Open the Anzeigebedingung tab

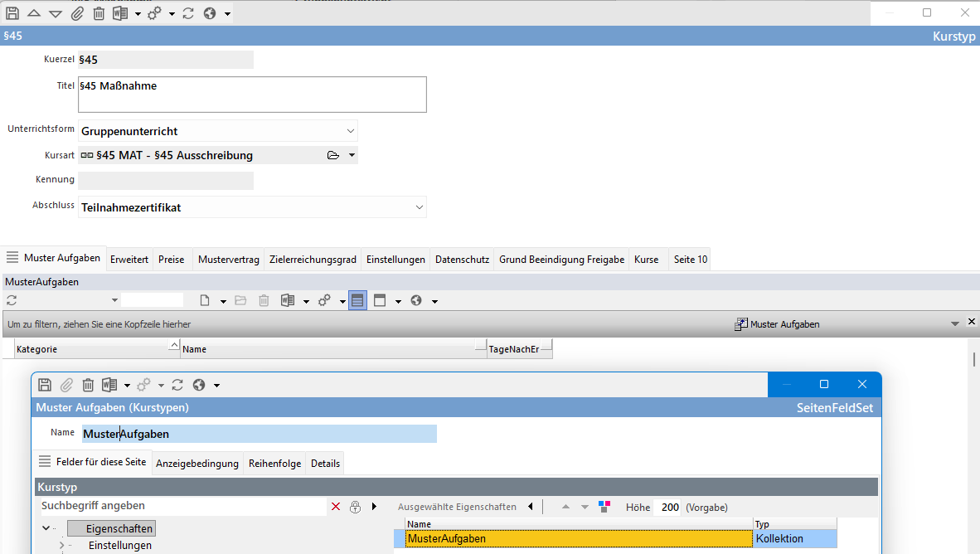point(197,464)
